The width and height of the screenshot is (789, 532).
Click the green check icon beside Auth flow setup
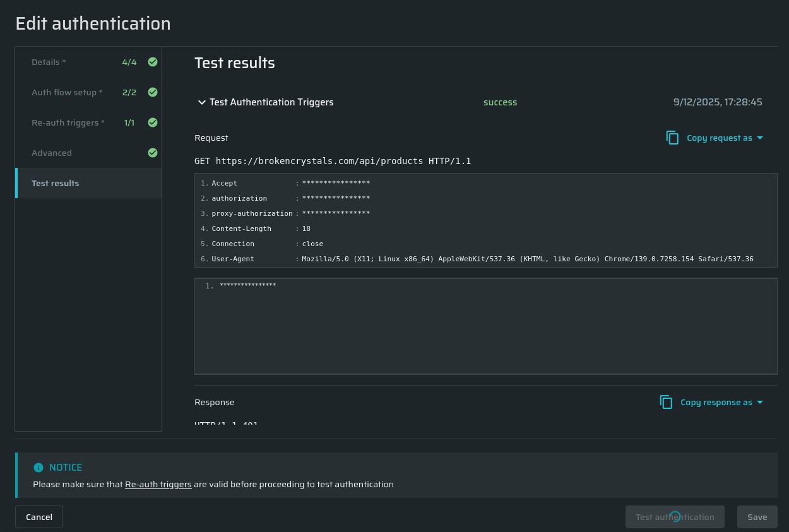pyautogui.click(x=153, y=92)
